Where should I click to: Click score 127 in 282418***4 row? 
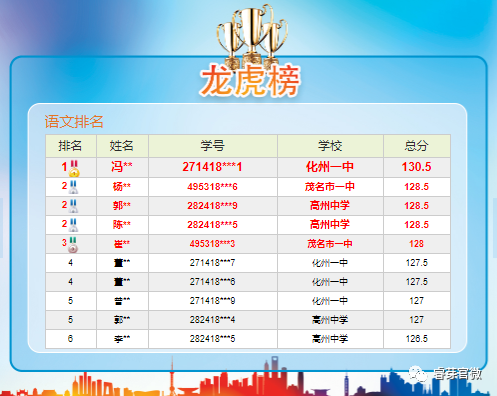click(416, 320)
